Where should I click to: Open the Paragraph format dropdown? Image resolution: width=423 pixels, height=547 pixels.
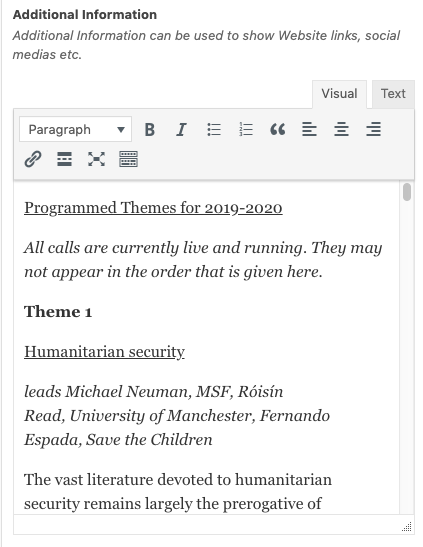coord(75,129)
